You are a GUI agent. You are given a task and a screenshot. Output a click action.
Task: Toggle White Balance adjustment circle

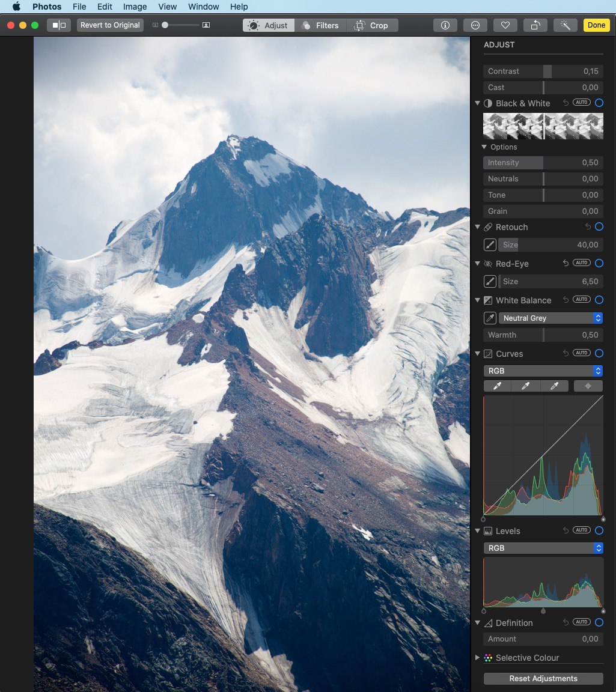click(599, 300)
